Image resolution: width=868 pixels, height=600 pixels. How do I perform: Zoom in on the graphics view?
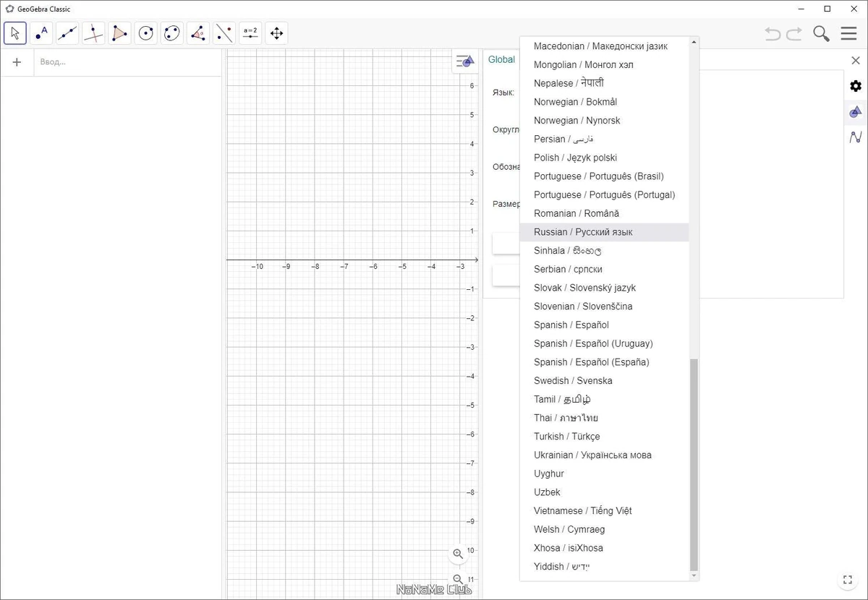tap(458, 554)
